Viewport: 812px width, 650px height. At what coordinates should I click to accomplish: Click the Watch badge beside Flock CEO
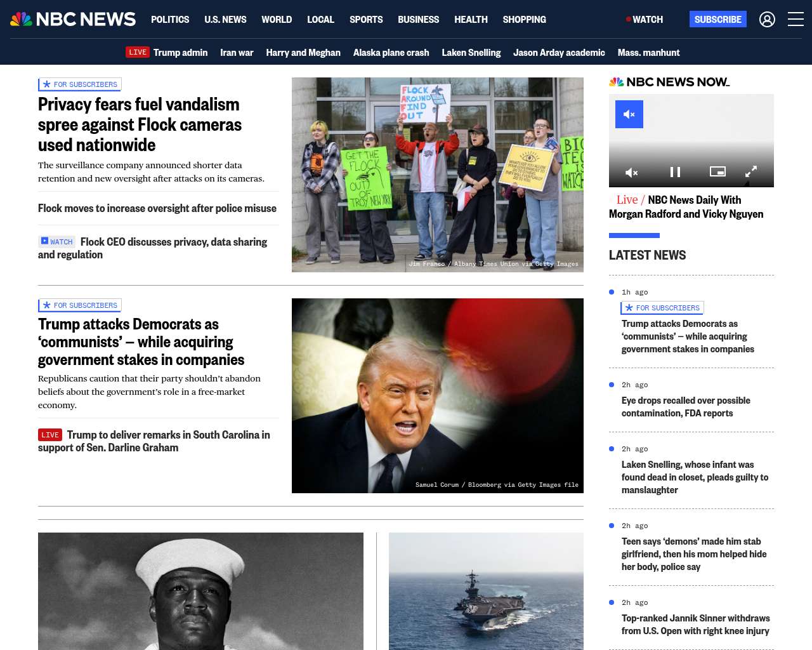(56, 241)
